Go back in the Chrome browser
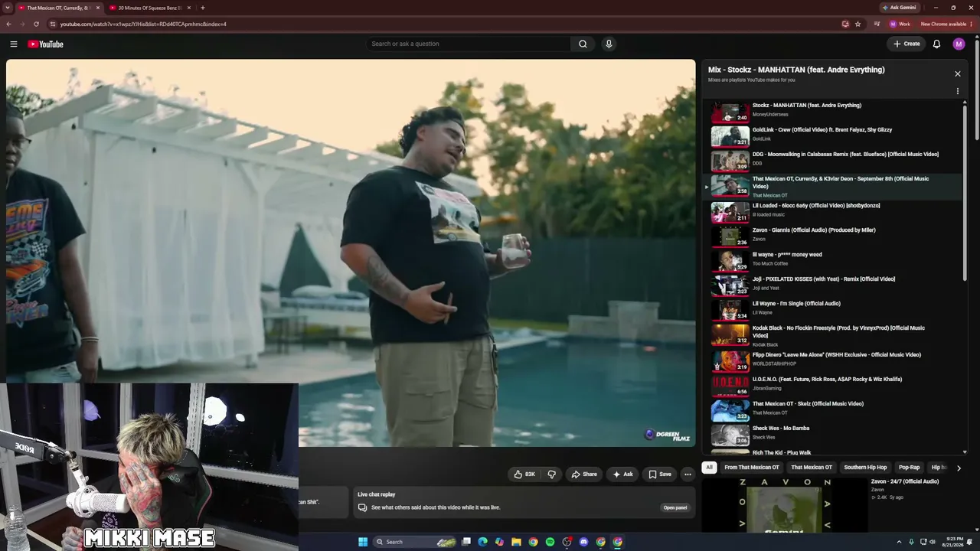This screenshot has height=551, width=980. coord(9,24)
